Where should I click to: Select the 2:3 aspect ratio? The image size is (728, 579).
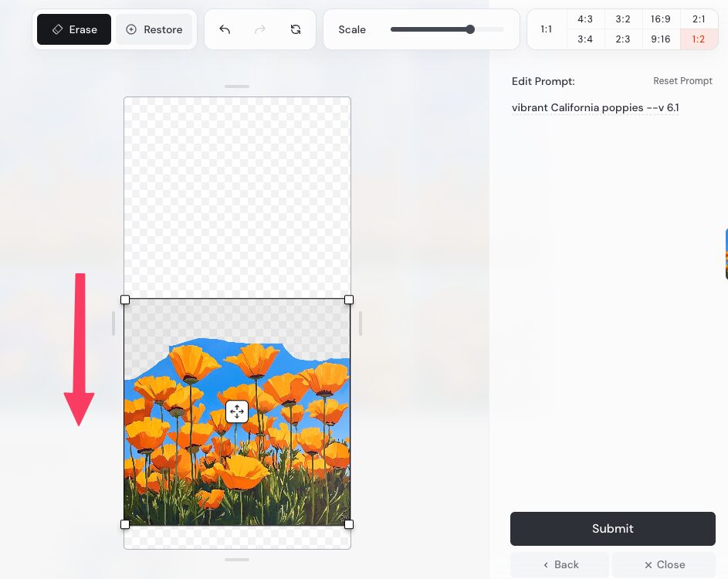[623, 39]
